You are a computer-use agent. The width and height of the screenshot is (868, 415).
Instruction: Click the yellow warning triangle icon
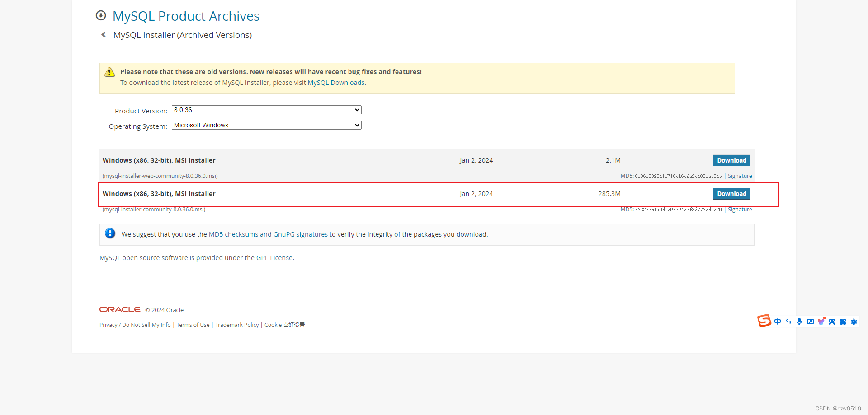tap(109, 72)
